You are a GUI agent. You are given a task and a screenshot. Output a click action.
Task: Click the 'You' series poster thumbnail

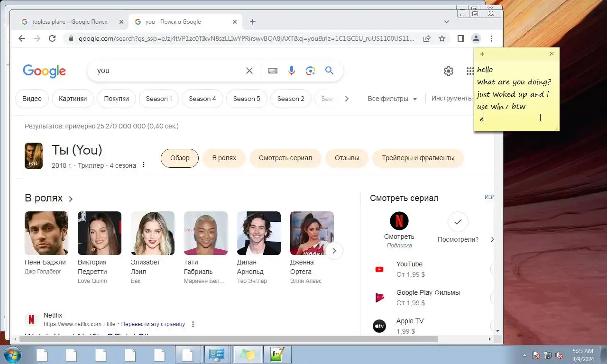34,156
